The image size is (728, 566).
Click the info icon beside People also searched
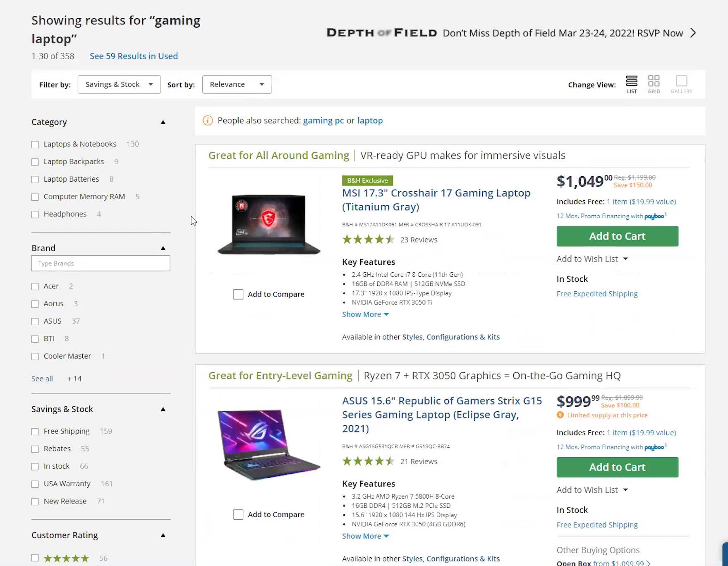point(208,120)
